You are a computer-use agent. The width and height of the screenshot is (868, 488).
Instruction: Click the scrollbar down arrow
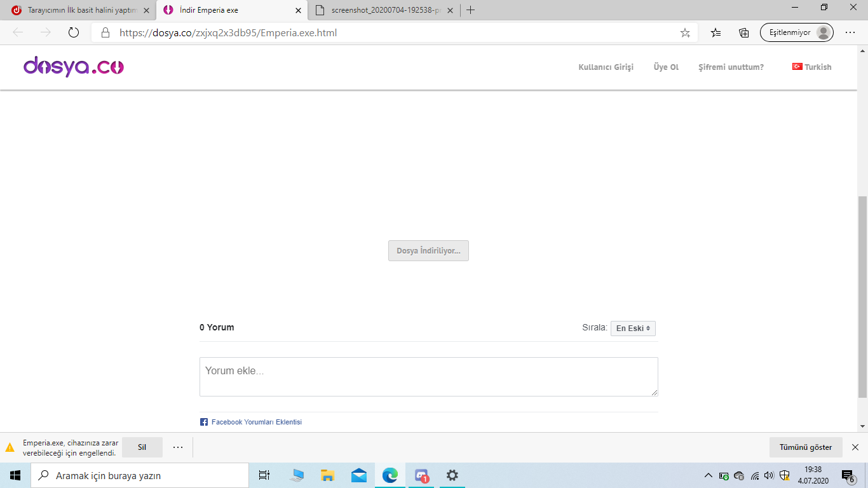[862, 426]
